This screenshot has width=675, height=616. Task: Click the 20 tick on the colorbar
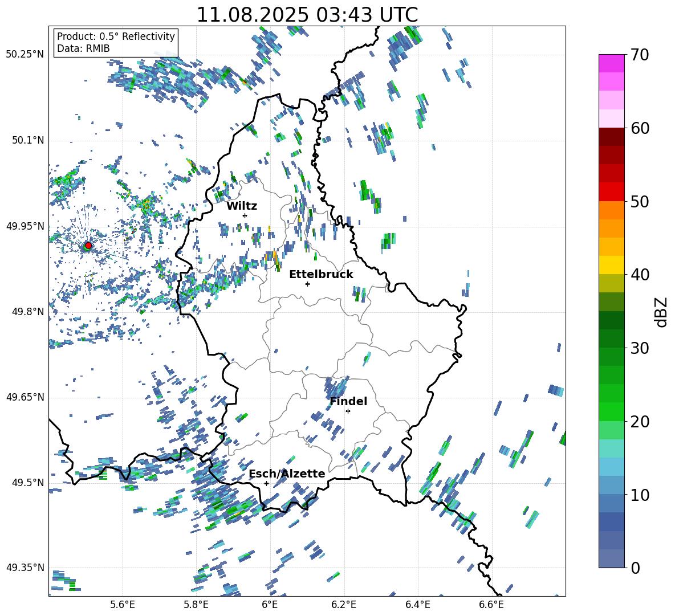(x=640, y=421)
